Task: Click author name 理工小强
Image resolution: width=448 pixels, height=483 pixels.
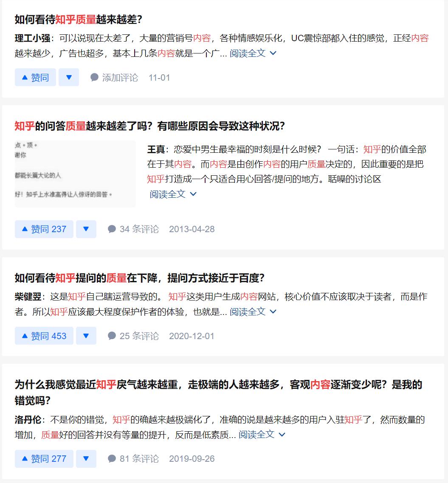Action: click(x=32, y=38)
